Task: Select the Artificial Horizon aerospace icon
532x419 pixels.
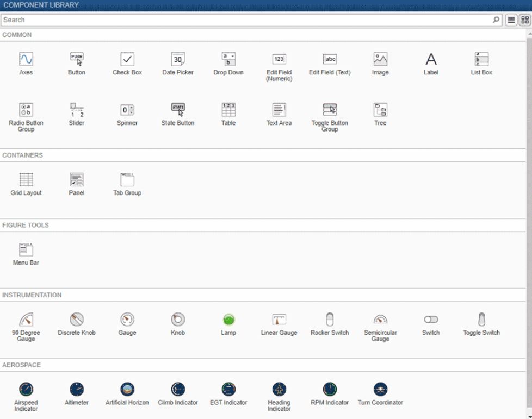Action: pyautogui.click(x=126, y=388)
